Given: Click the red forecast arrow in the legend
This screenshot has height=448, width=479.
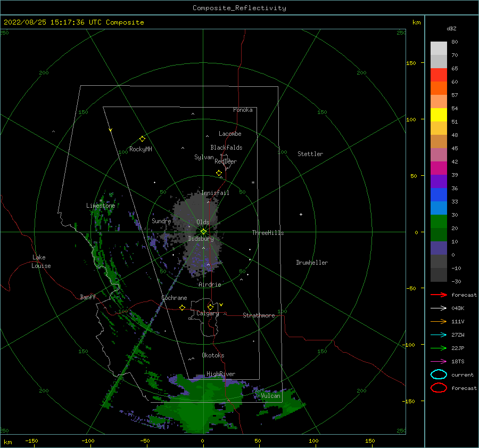Looking at the screenshot, I should (x=439, y=295).
